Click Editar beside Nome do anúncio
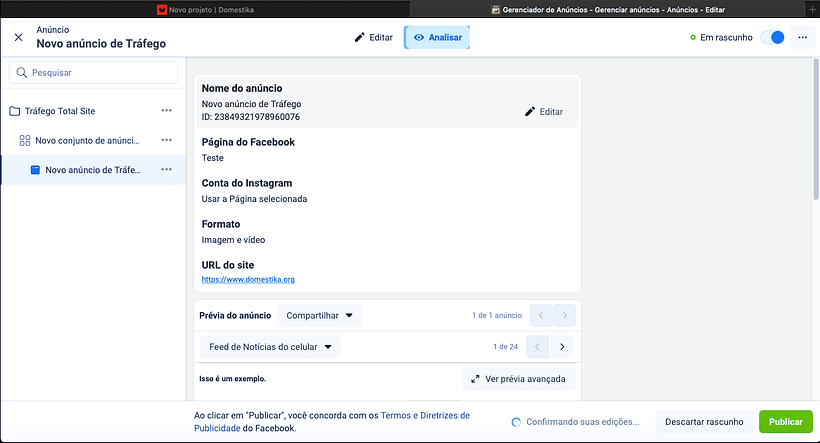The height and width of the screenshot is (443, 820). pyautogui.click(x=544, y=111)
